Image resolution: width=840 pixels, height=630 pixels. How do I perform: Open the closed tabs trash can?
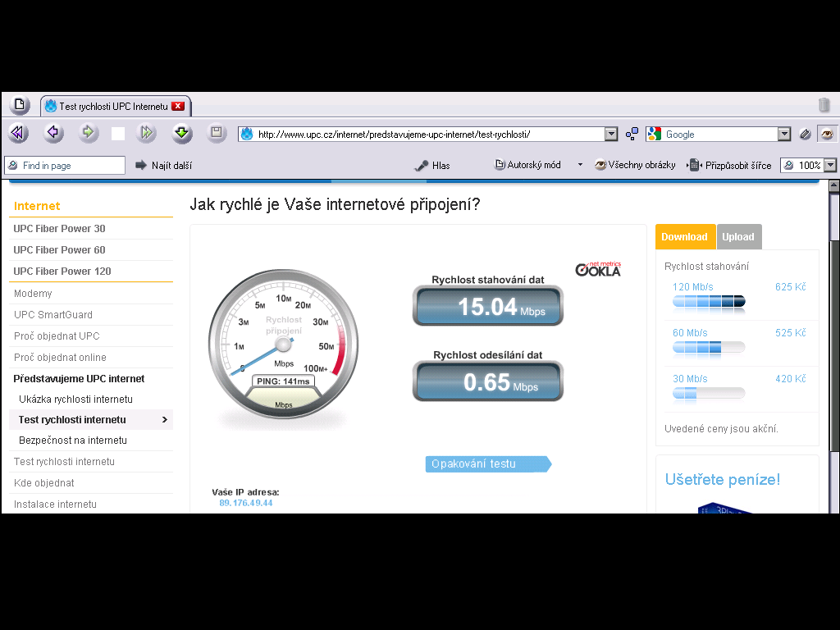824,104
